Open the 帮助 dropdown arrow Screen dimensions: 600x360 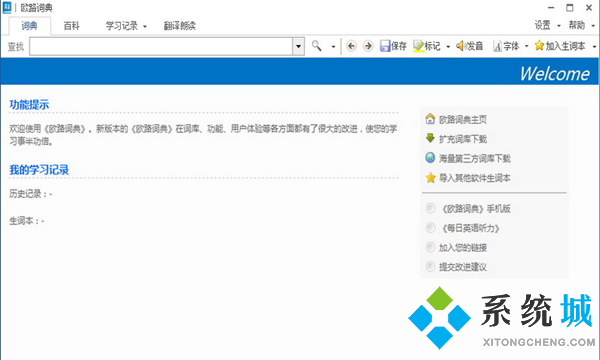tap(593, 26)
